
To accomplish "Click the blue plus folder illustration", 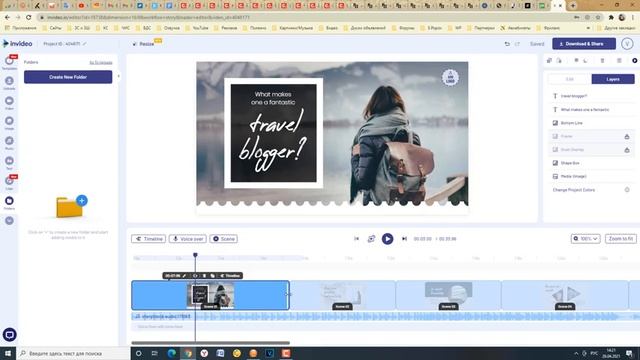I will [x=71, y=206].
